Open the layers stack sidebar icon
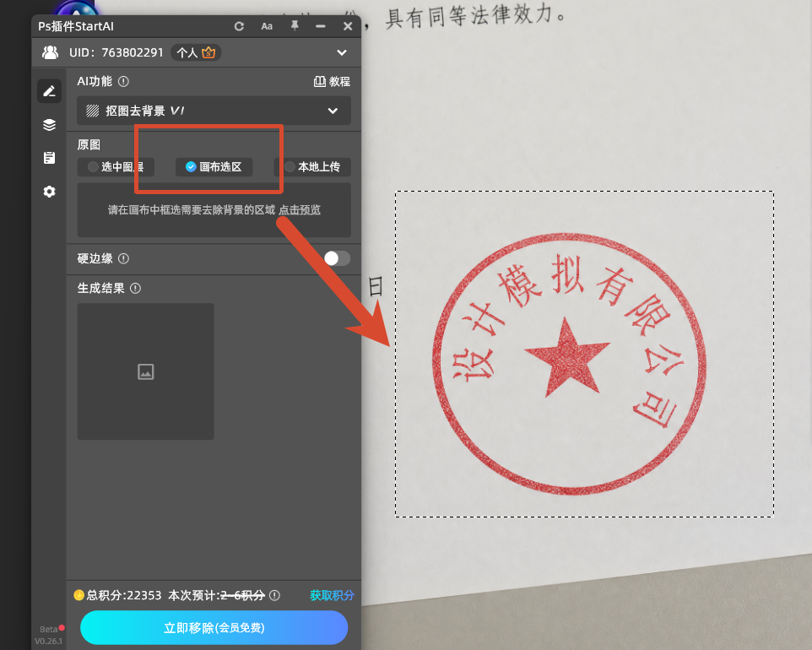812x650 pixels. point(49,125)
